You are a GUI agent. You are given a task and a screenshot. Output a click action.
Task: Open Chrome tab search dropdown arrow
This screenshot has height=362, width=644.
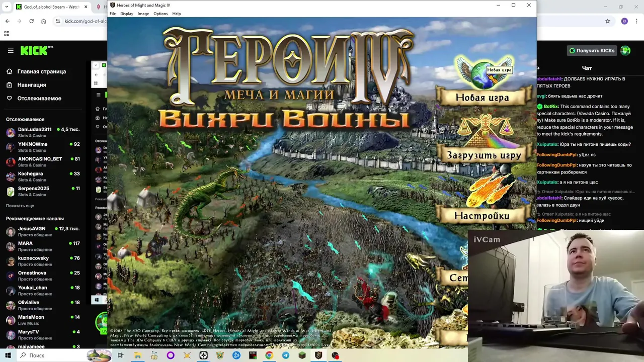tap(7, 7)
